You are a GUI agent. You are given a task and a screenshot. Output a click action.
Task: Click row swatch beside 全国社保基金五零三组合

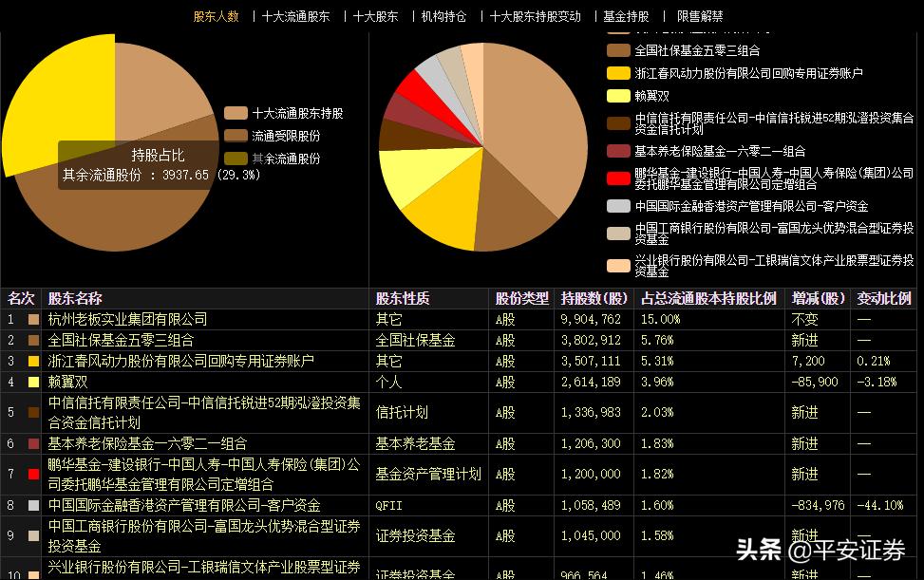point(33,341)
